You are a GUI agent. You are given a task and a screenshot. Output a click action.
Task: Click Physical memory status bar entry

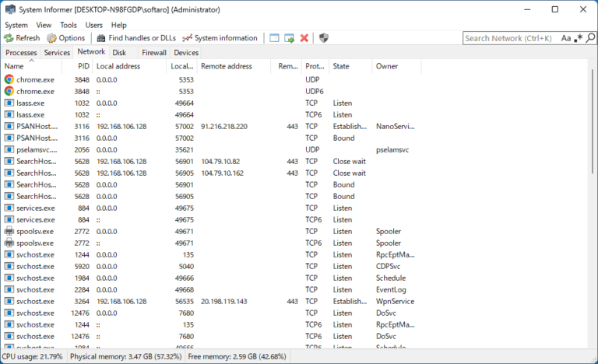pyautogui.click(x=126, y=356)
